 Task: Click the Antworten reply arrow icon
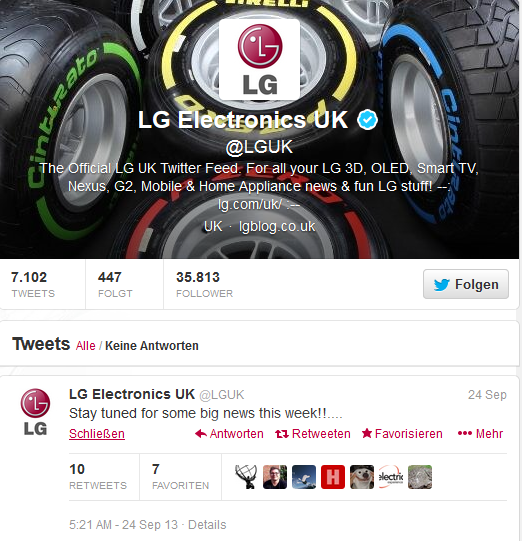pos(201,434)
